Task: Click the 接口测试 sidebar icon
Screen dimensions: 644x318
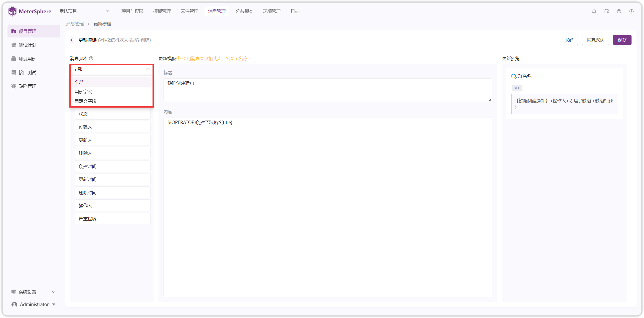Action: (14, 72)
